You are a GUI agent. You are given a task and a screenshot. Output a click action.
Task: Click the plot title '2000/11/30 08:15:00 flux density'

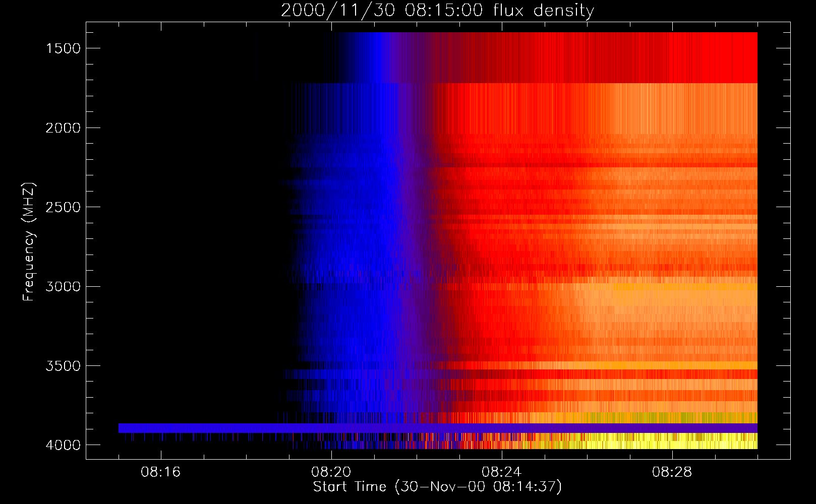coord(437,11)
